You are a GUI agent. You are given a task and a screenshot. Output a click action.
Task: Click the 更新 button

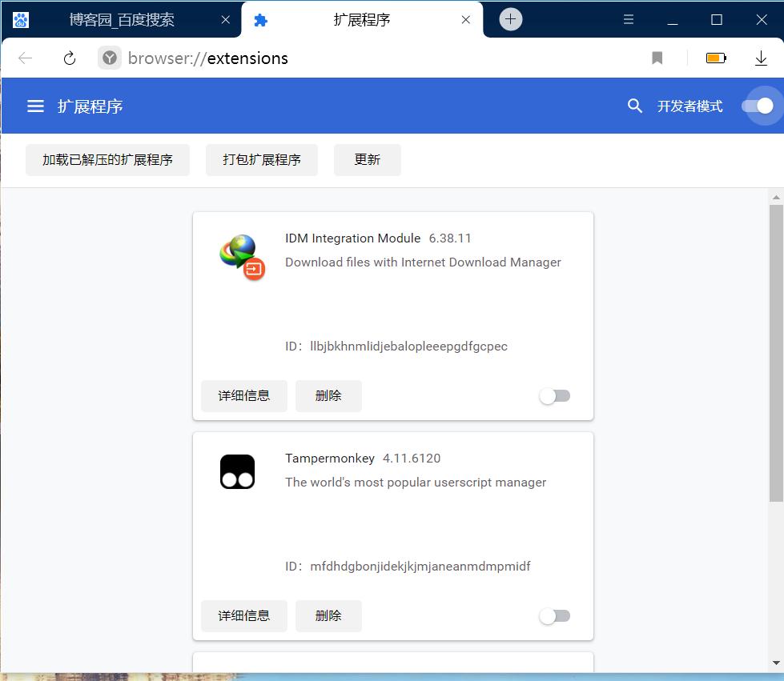pos(367,159)
